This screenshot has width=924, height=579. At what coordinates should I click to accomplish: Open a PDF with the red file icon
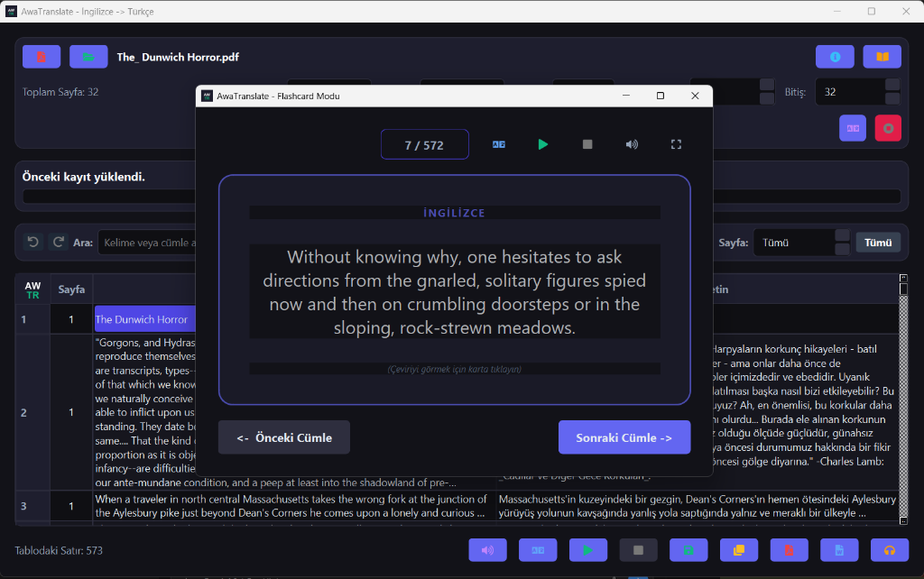point(42,57)
